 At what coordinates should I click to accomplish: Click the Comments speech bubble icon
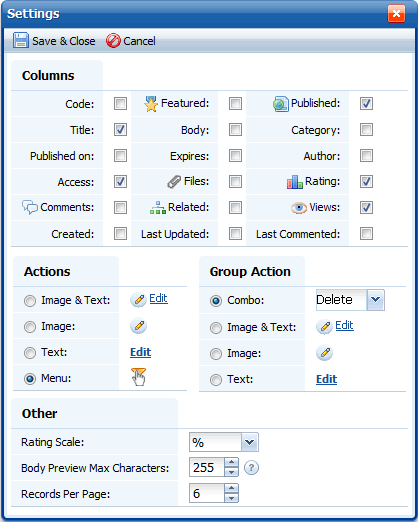[x=30, y=207]
